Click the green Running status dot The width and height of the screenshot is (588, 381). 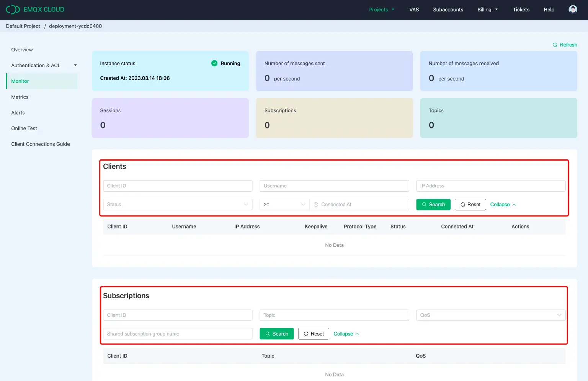pyautogui.click(x=214, y=63)
